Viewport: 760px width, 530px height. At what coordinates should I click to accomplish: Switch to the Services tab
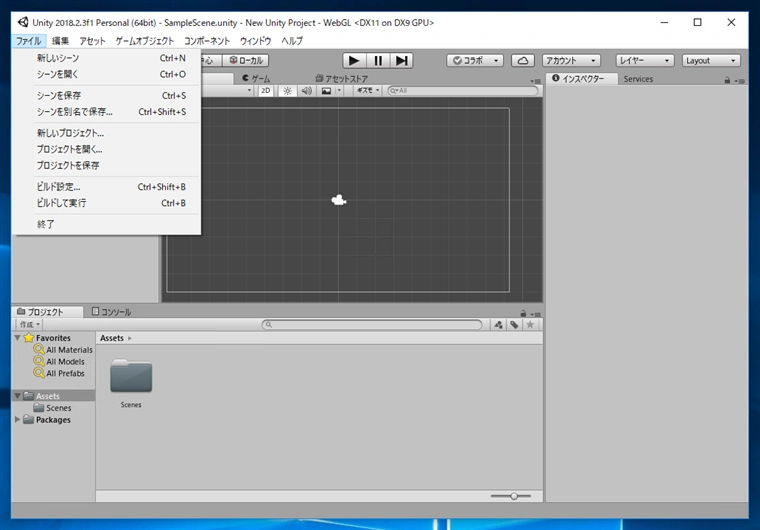[638, 79]
